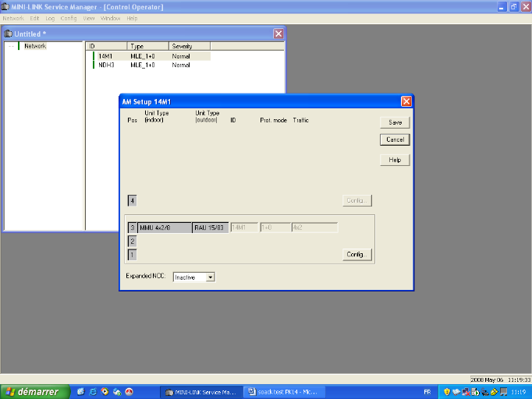Viewport: 532px width, 399px height.
Task: Click the FR language indicator
Action: [427, 392]
